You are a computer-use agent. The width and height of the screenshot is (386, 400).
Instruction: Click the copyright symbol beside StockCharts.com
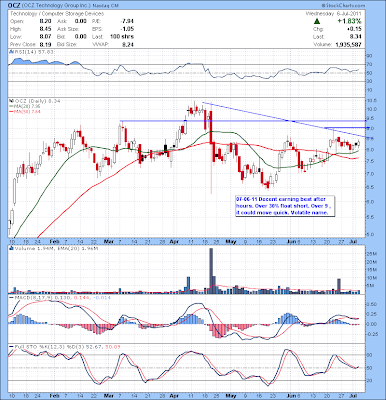[x=323, y=6]
